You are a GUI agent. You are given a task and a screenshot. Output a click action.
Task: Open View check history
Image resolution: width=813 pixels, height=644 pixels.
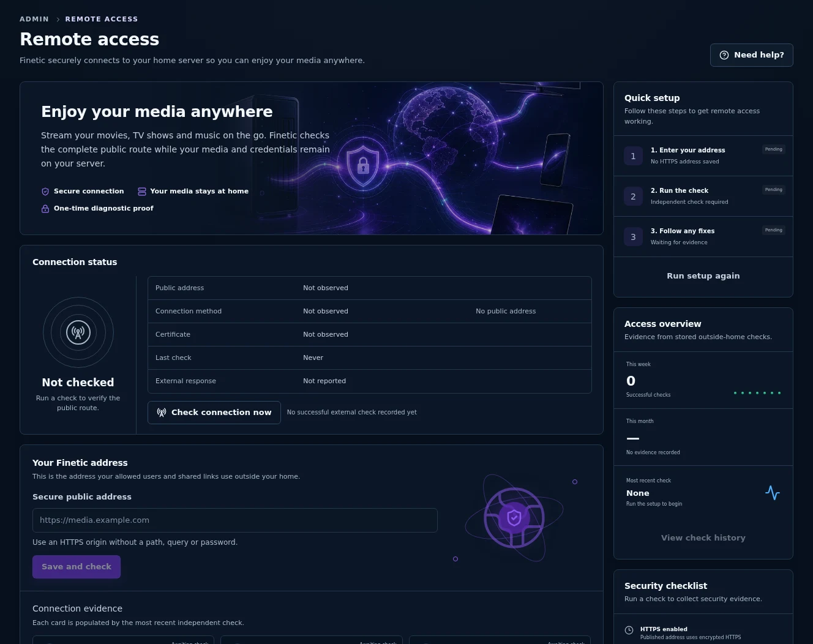pyautogui.click(x=703, y=538)
